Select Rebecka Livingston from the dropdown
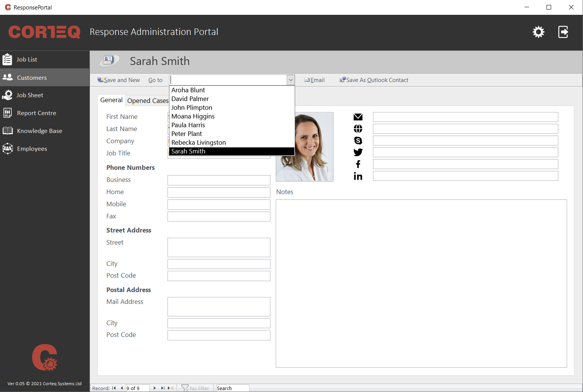Viewport: 583px width, 392px height. click(x=232, y=142)
